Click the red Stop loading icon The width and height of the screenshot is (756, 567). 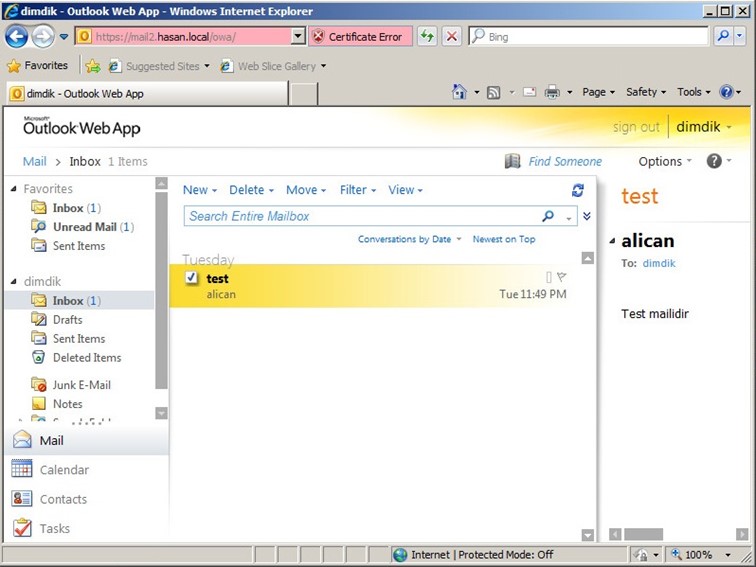(x=451, y=37)
